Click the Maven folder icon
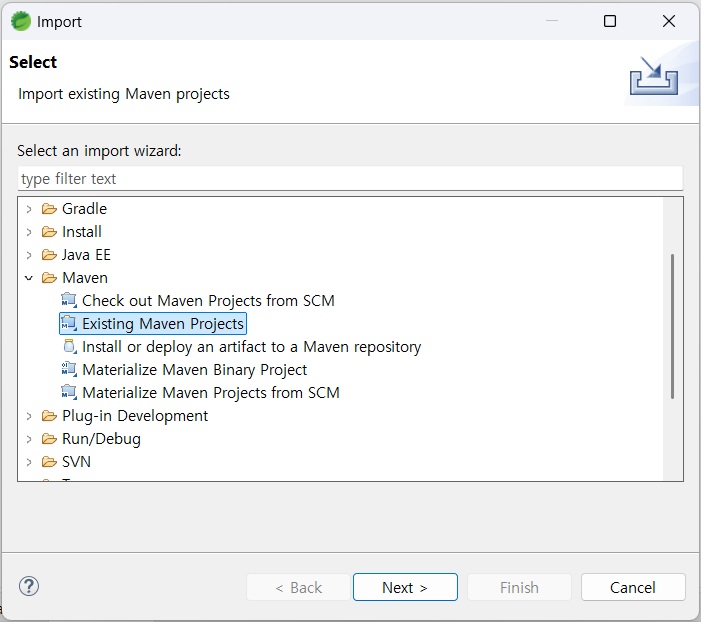The width and height of the screenshot is (701, 622). pyautogui.click(x=49, y=278)
